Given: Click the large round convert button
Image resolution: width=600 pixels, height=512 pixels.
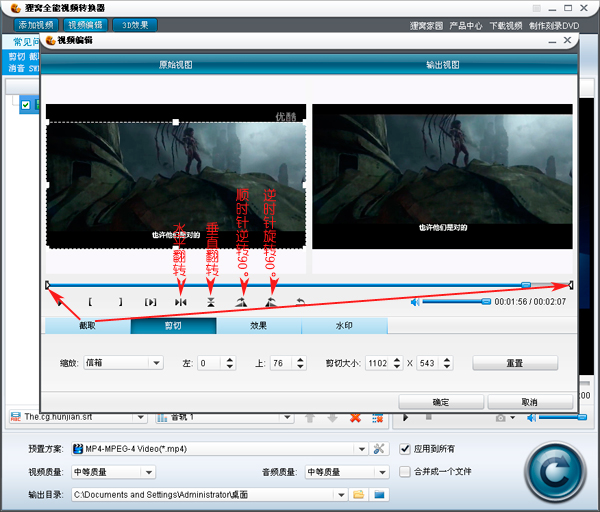Looking at the screenshot, I should 556,472.
